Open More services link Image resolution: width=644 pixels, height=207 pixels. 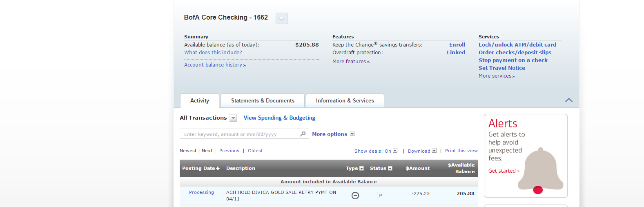tap(497, 76)
